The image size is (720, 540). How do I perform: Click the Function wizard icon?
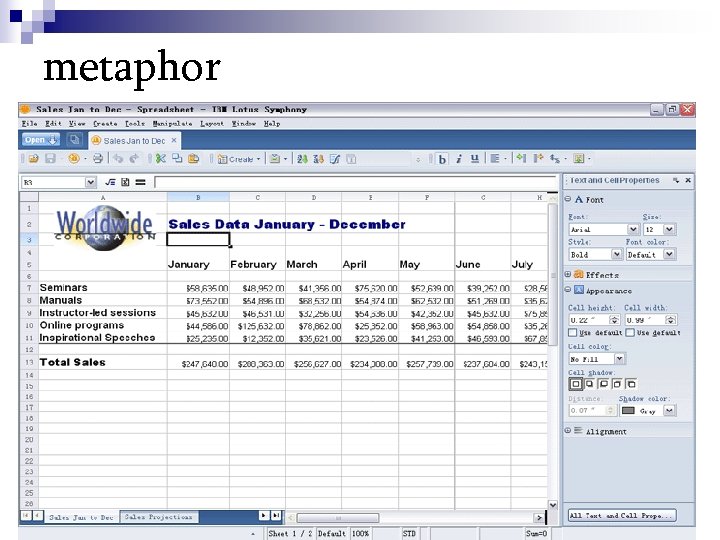coord(110,182)
